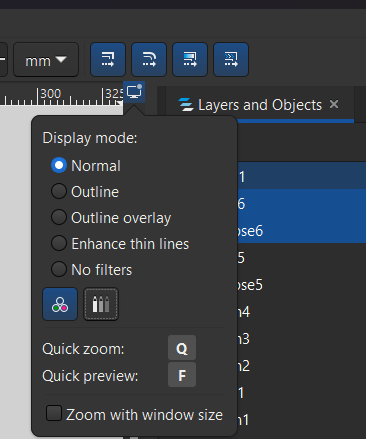This screenshot has width=366, height=439.
Task: Choose Outline overlay display mode
Action: pos(111,218)
